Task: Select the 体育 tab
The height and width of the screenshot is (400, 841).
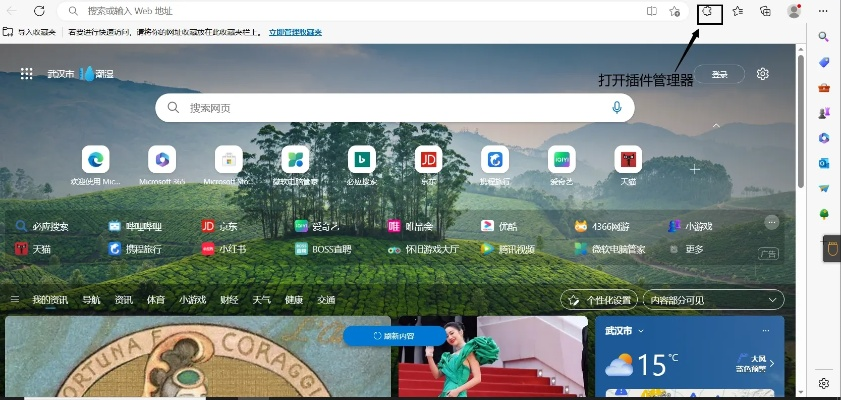Action: [x=156, y=300]
